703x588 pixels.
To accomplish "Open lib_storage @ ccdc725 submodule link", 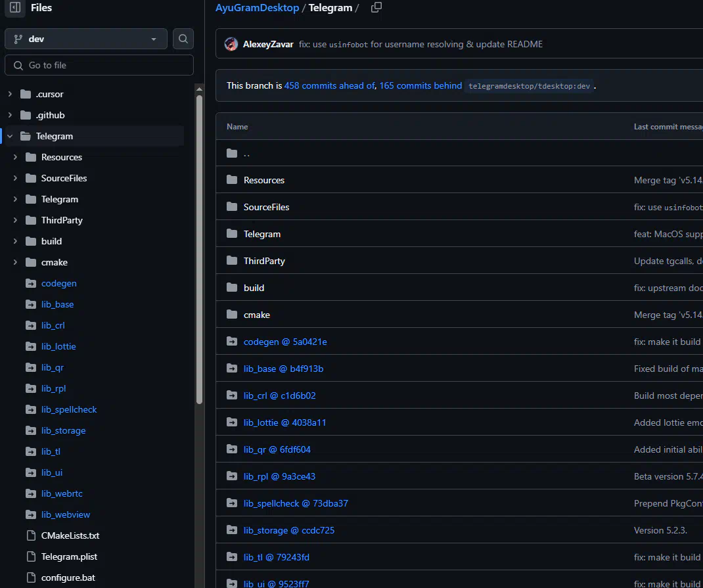I will tap(288, 530).
